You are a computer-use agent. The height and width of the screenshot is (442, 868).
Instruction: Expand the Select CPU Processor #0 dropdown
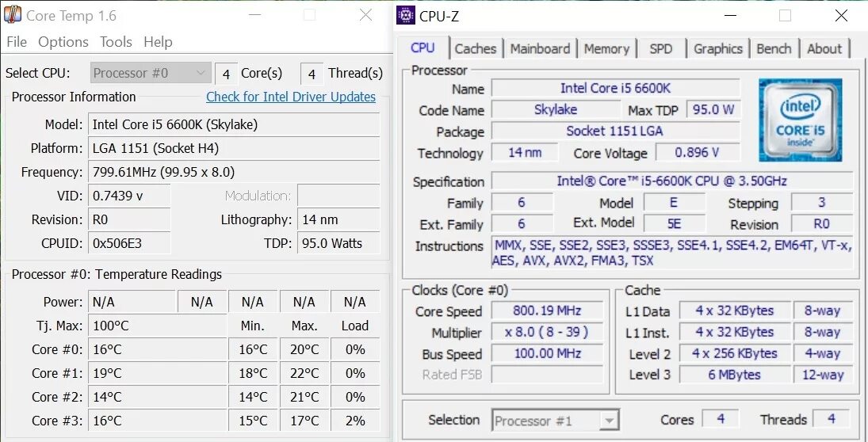151,73
